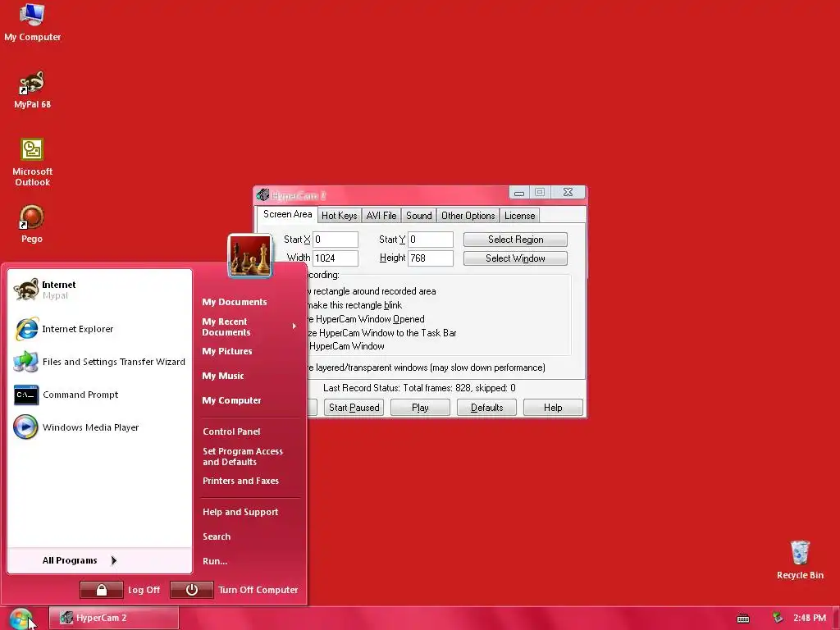This screenshot has height=630, width=840.
Task: Open My Pictures from Start menu
Action: (227, 351)
